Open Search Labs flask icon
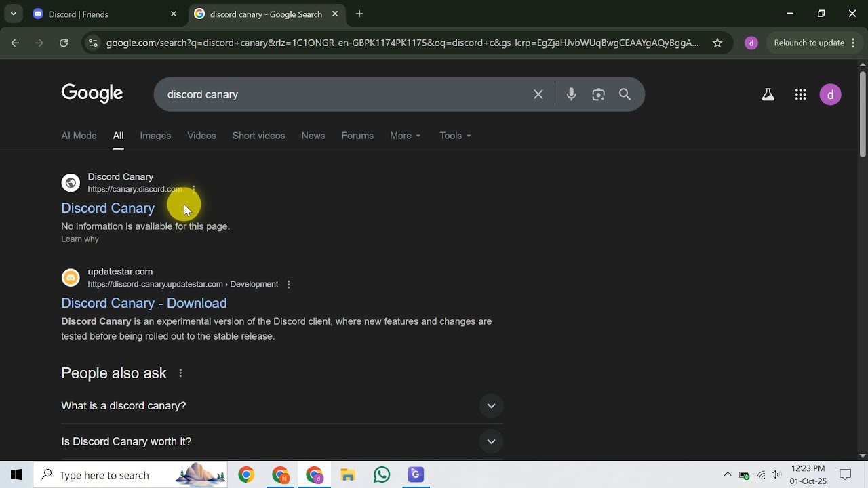The image size is (868, 488). pos(768,95)
